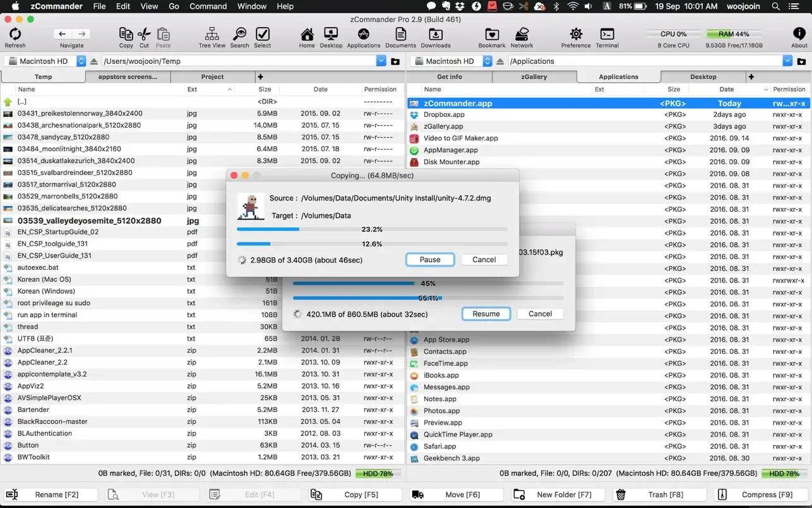This screenshot has height=508, width=812.
Task: Switch to the zGallery tab
Action: click(x=534, y=76)
